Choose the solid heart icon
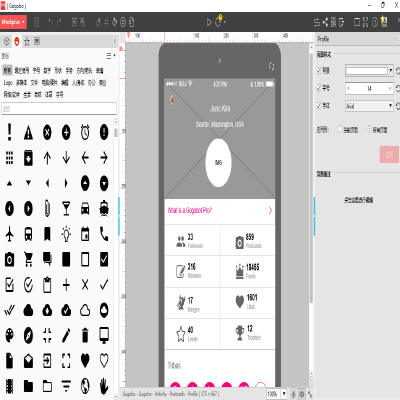This screenshot has height=400, width=400. tap(85, 360)
